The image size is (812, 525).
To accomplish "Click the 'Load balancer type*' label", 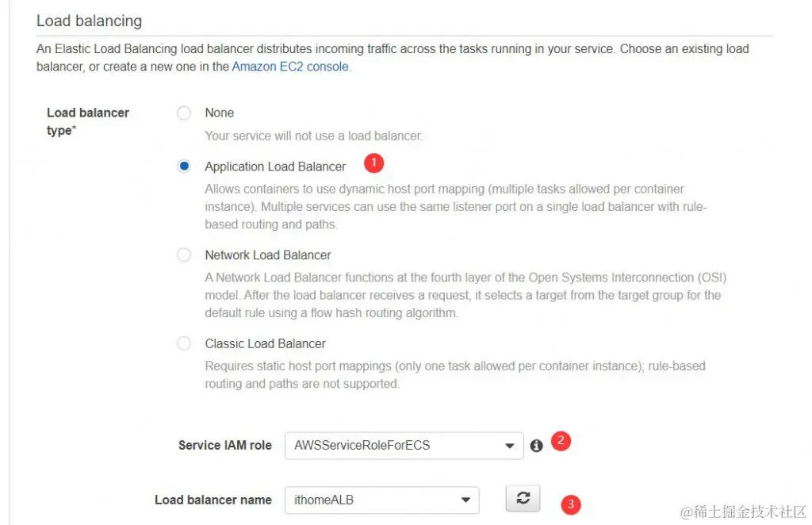I will pyautogui.click(x=87, y=121).
